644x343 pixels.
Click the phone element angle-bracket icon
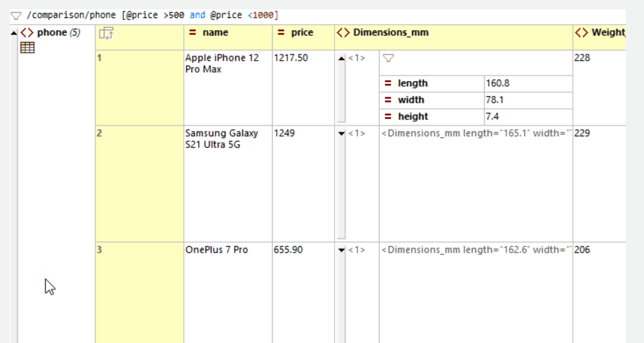(27, 33)
